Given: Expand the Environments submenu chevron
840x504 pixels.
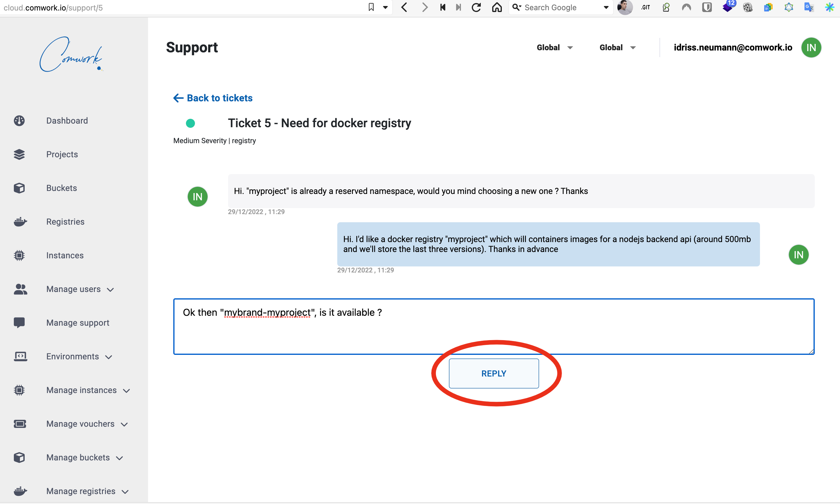Looking at the screenshot, I should (109, 357).
